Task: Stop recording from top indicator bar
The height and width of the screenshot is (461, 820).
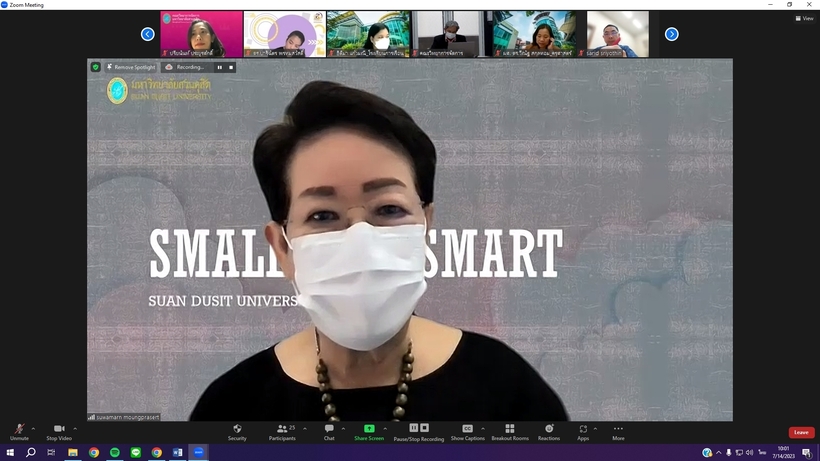Action: coord(231,67)
